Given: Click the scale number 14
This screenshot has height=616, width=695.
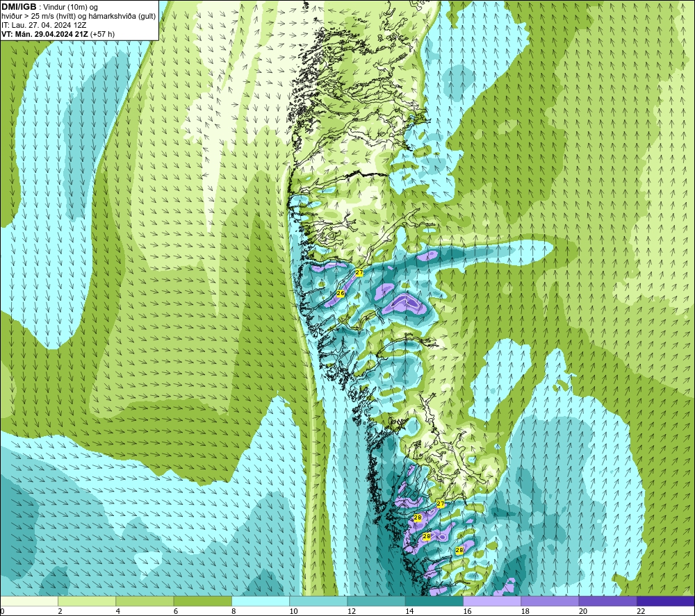Looking at the screenshot, I should pos(409,611).
